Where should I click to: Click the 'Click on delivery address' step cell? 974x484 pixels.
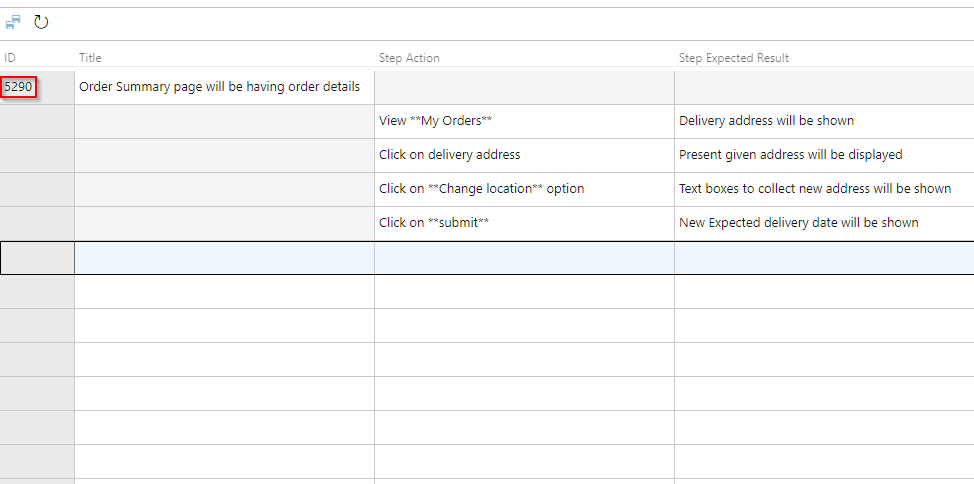[524, 155]
